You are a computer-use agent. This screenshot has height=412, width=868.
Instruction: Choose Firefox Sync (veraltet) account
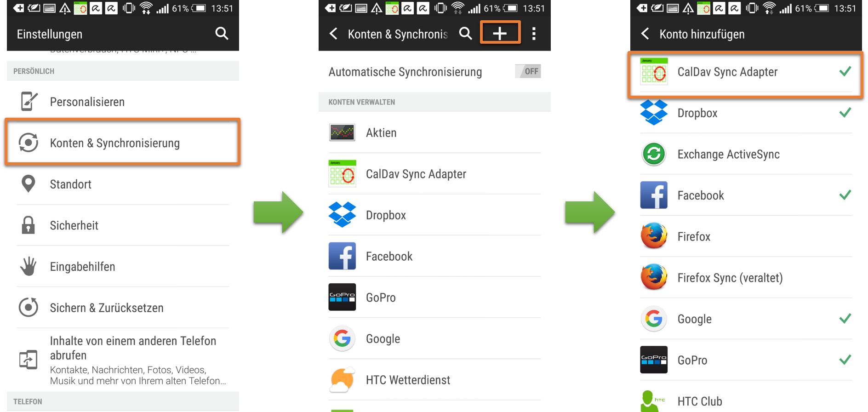click(x=746, y=278)
